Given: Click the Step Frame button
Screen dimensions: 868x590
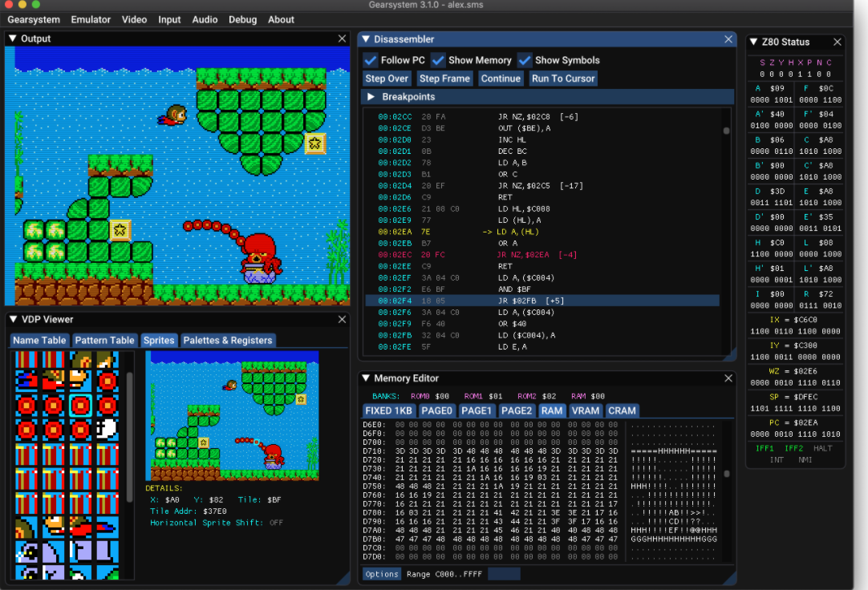Looking at the screenshot, I should click(444, 79).
